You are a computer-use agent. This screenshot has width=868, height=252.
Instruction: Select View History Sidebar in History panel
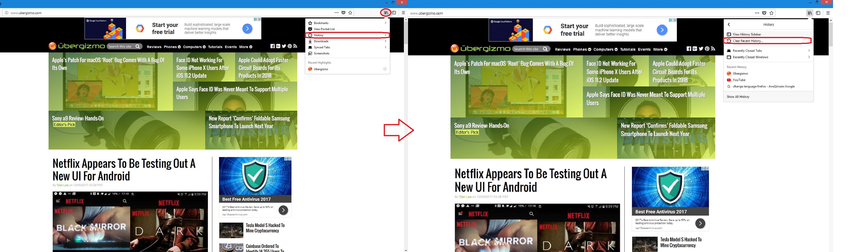point(769,34)
